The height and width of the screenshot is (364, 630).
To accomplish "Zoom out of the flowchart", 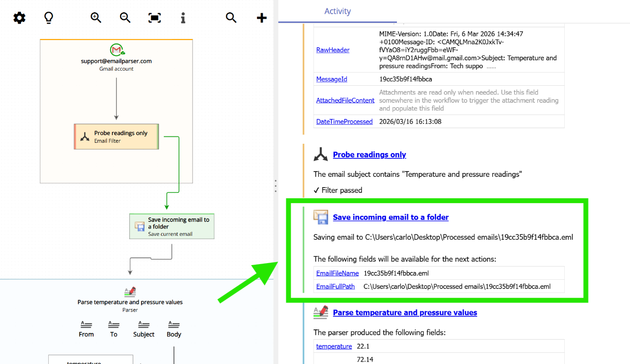I will tap(125, 18).
